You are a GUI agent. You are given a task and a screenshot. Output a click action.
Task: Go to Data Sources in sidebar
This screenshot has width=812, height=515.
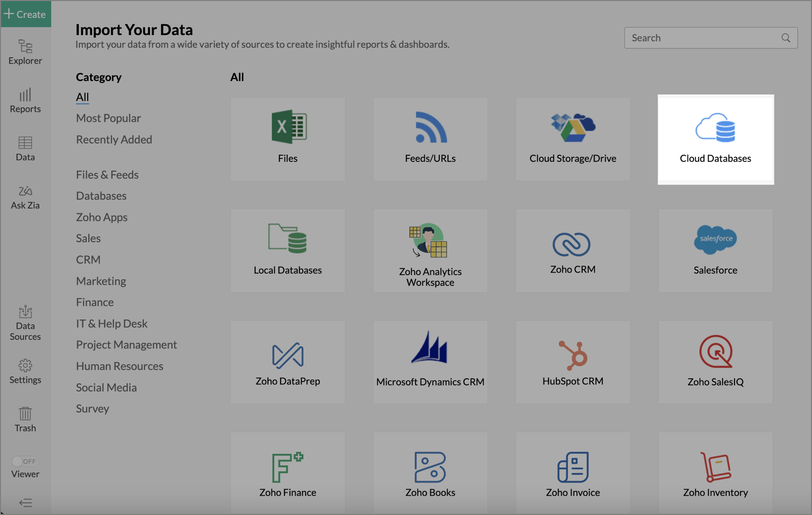(25, 323)
